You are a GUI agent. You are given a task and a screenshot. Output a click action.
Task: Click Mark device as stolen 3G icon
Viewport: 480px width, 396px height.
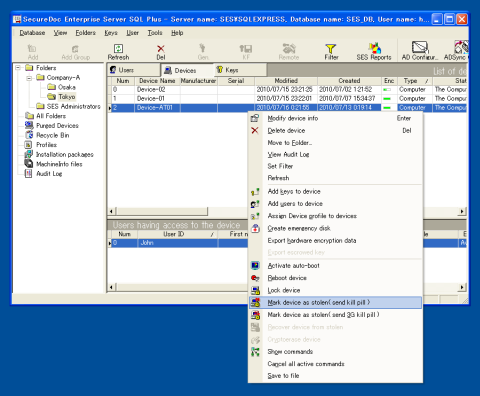tap(256, 315)
